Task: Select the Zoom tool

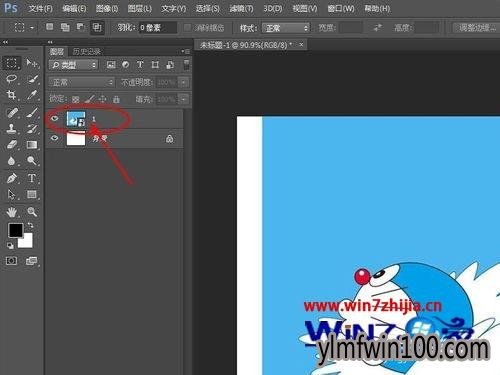Action: pos(32,212)
